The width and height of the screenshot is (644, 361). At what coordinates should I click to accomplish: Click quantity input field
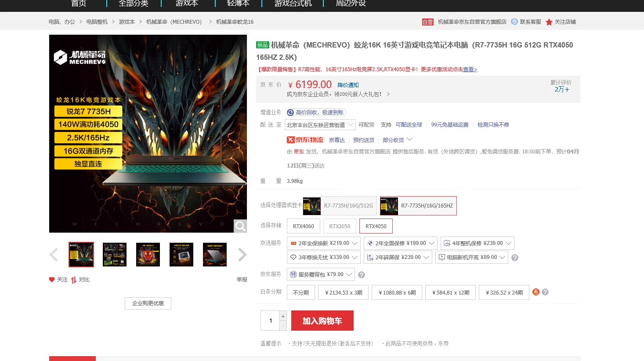(270, 321)
